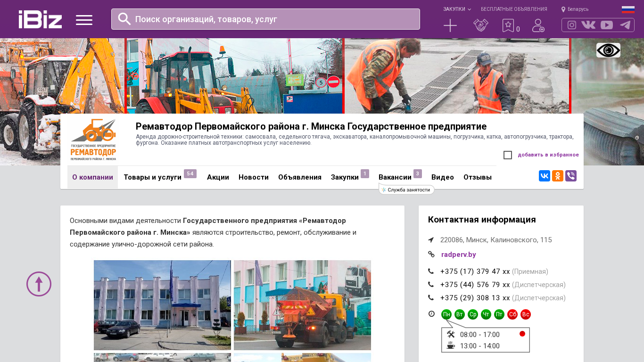Click the Рематодор company logo
The height and width of the screenshot is (362, 644).
point(93,140)
